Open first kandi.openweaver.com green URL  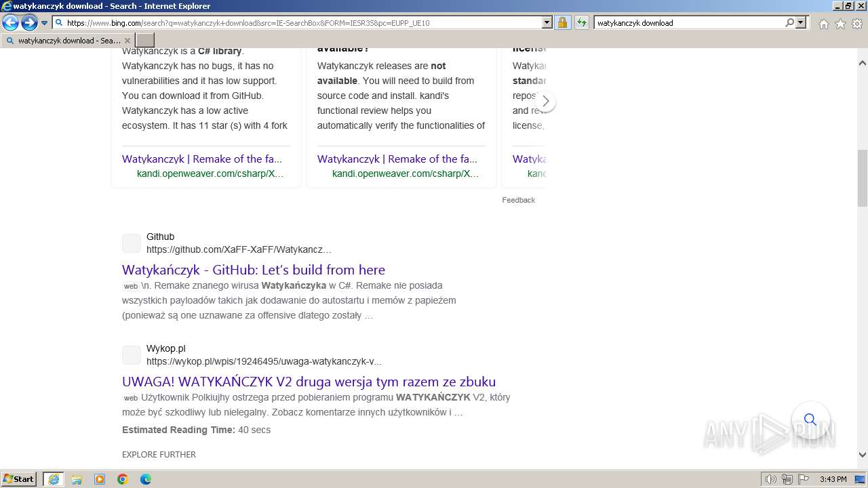pos(210,174)
